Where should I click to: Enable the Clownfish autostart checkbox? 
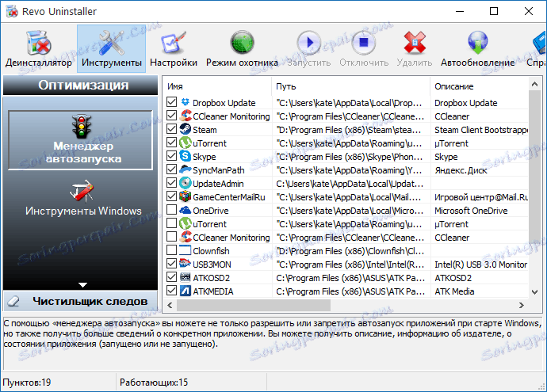coord(171,250)
